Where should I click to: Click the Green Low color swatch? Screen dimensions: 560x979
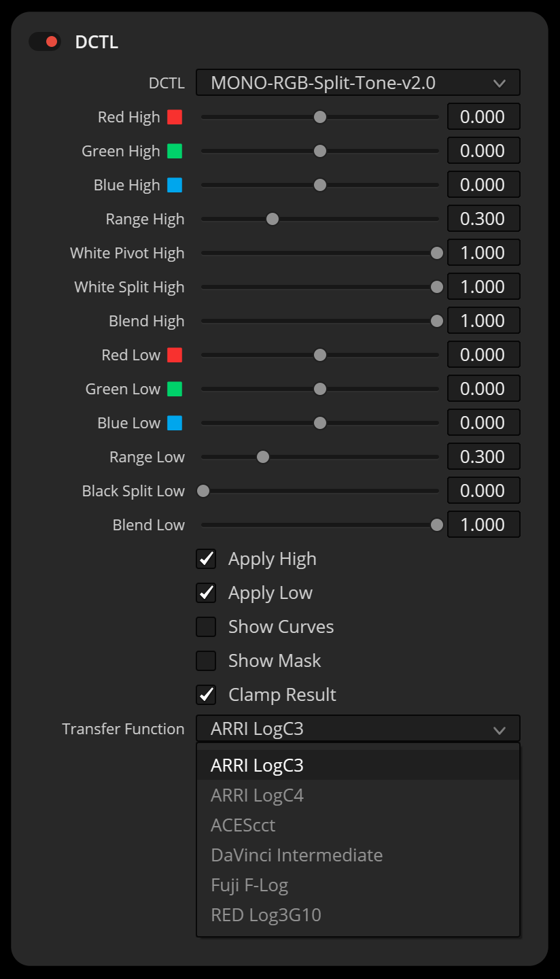pyautogui.click(x=175, y=389)
